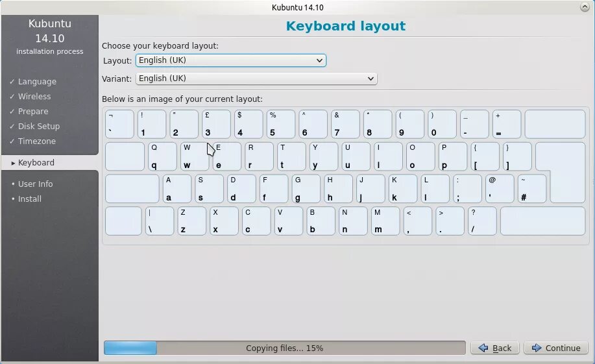Click the exclamation mark 1 key
The height and width of the screenshot is (364, 595).
click(x=152, y=124)
